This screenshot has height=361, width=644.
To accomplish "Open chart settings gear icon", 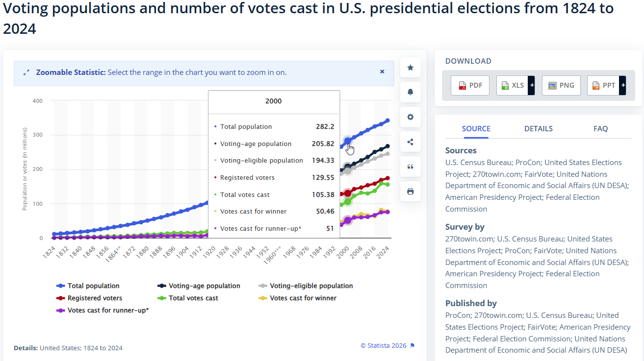I will point(411,117).
